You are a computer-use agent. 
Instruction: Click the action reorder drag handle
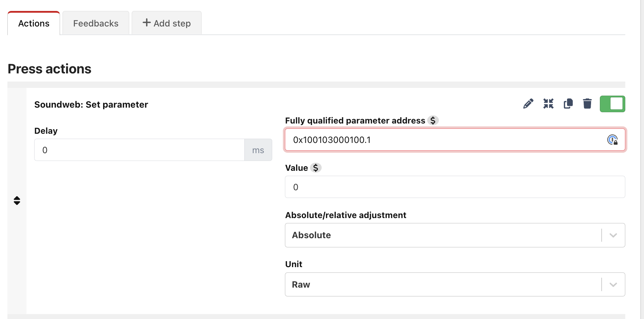tap(17, 200)
